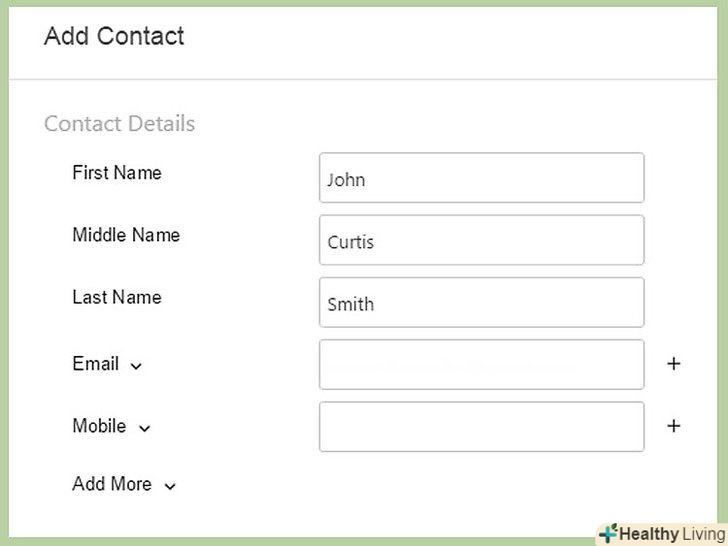Expand the Email type dropdown arrow
This screenshot has height=546, width=728.
[136, 366]
